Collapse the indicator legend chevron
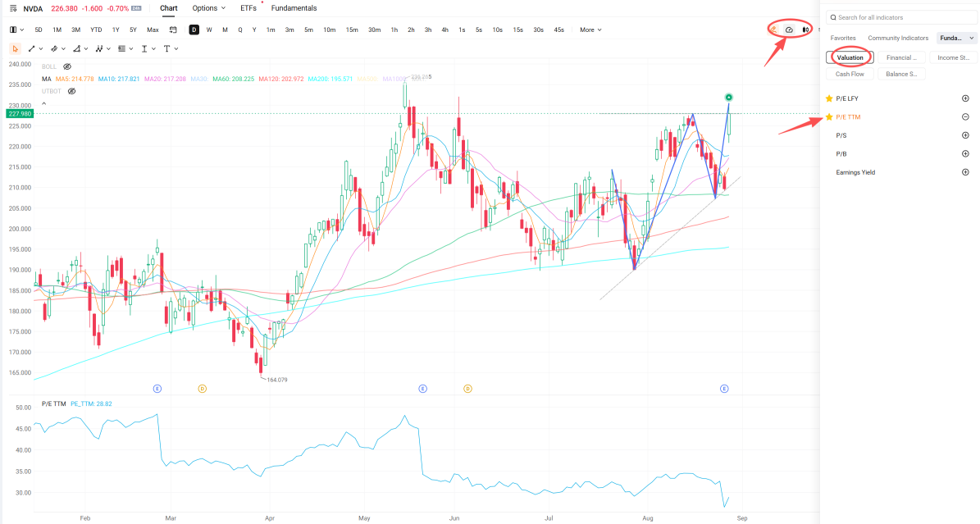980x524 pixels. click(43, 103)
